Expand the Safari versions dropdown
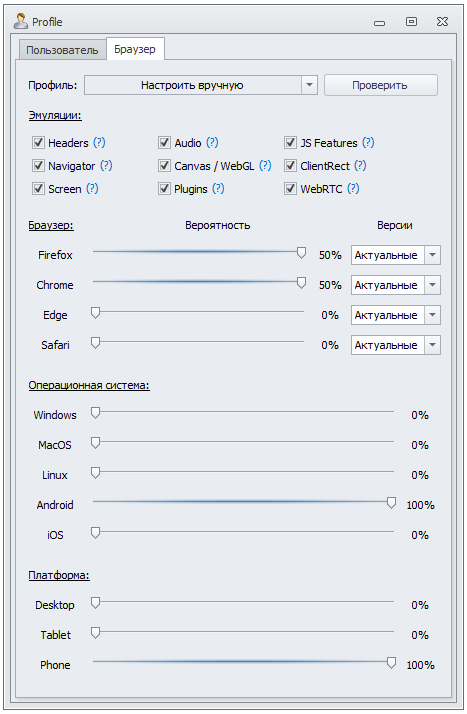 point(432,345)
